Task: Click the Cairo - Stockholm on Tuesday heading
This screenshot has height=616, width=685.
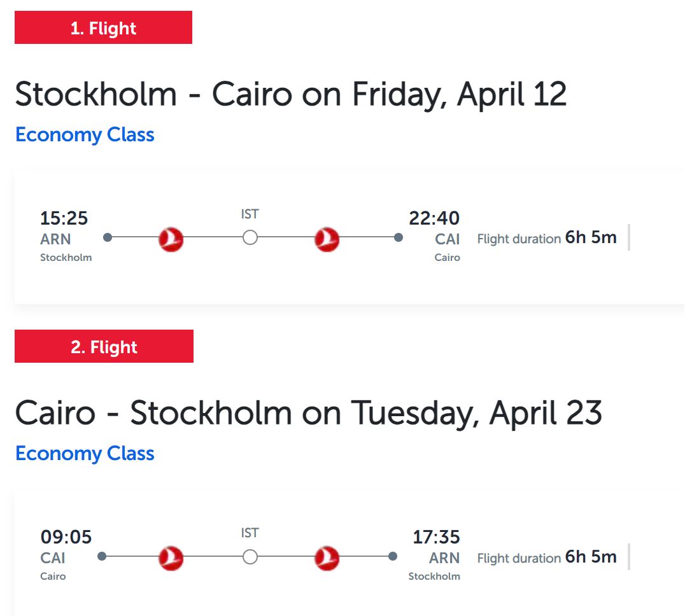Action: coord(309,413)
